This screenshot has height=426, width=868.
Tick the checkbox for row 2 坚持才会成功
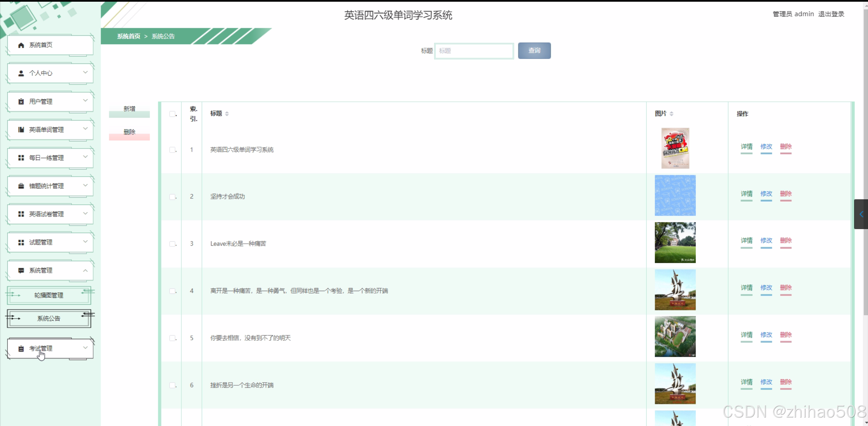172,197
